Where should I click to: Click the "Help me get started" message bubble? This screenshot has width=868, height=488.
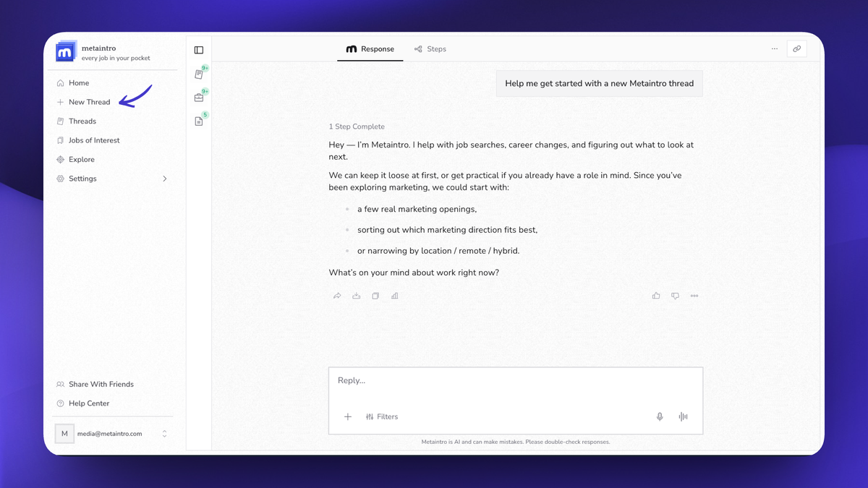600,83
